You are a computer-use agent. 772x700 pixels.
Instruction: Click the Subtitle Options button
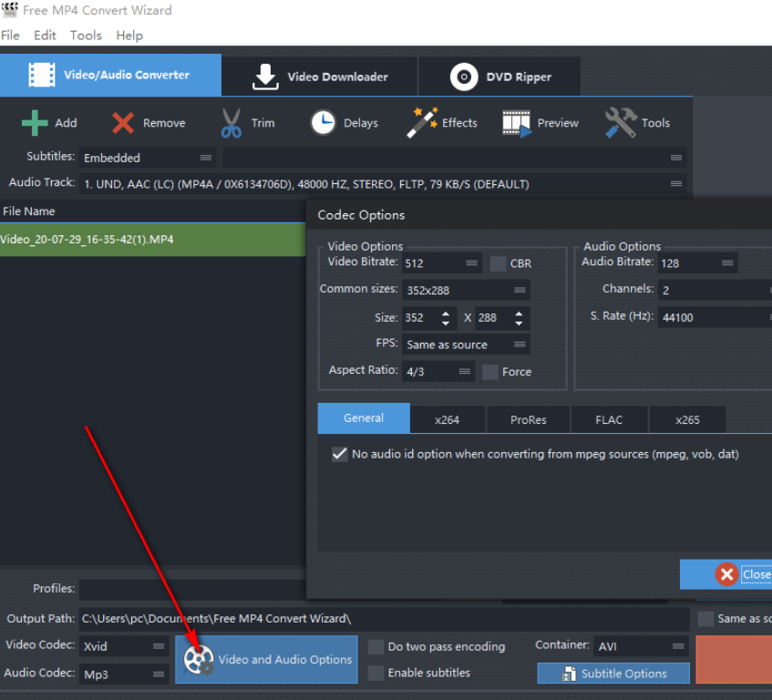(x=613, y=674)
